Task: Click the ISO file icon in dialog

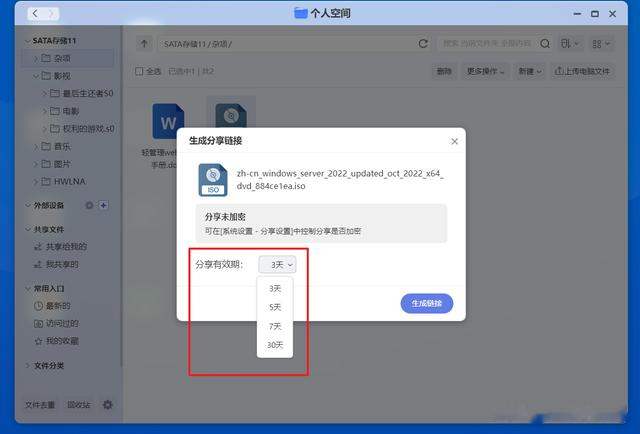Action: (x=213, y=180)
